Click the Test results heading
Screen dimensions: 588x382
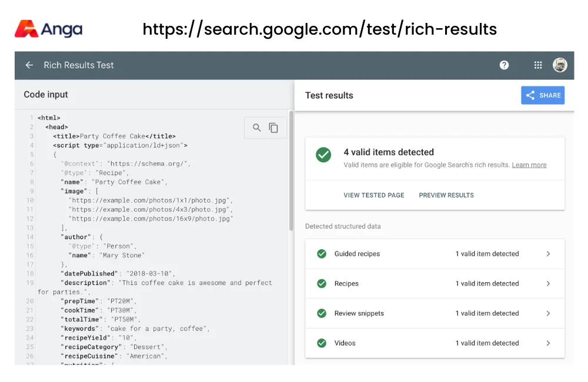tap(329, 96)
